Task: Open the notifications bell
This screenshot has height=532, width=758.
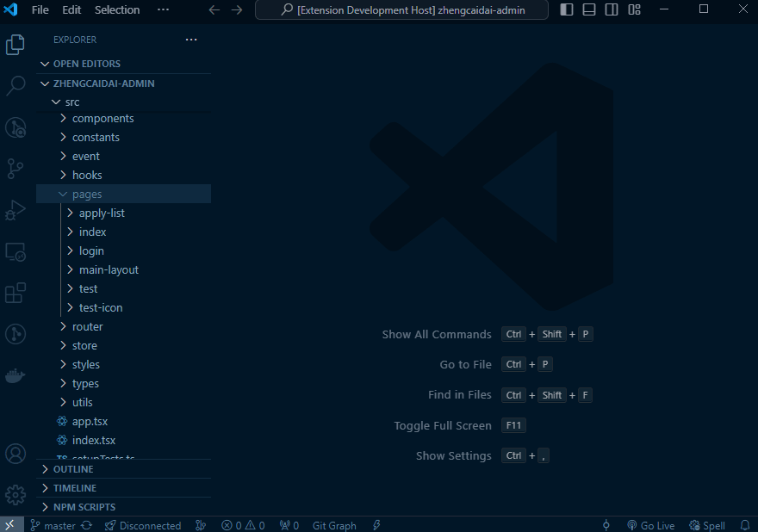Action: [x=745, y=525]
